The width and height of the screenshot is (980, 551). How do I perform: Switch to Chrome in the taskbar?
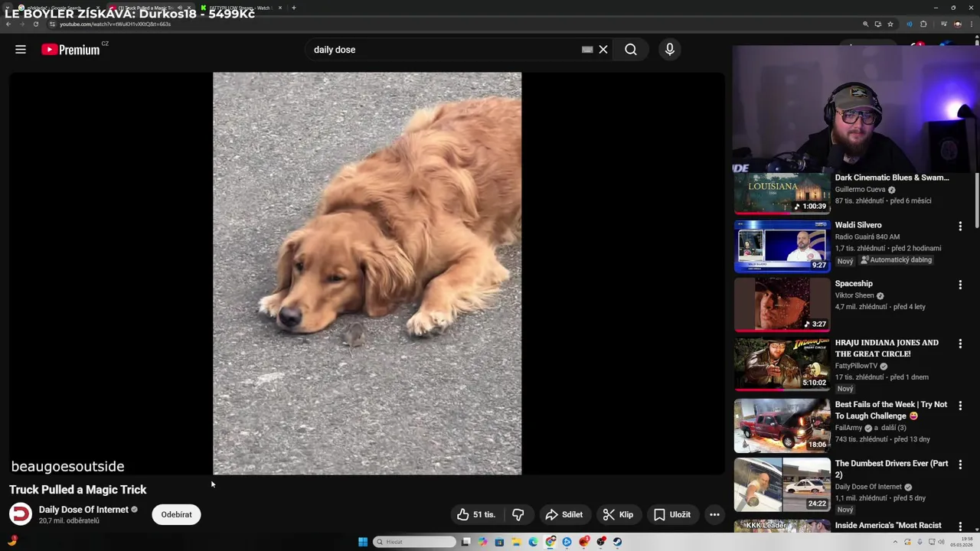[550, 542]
